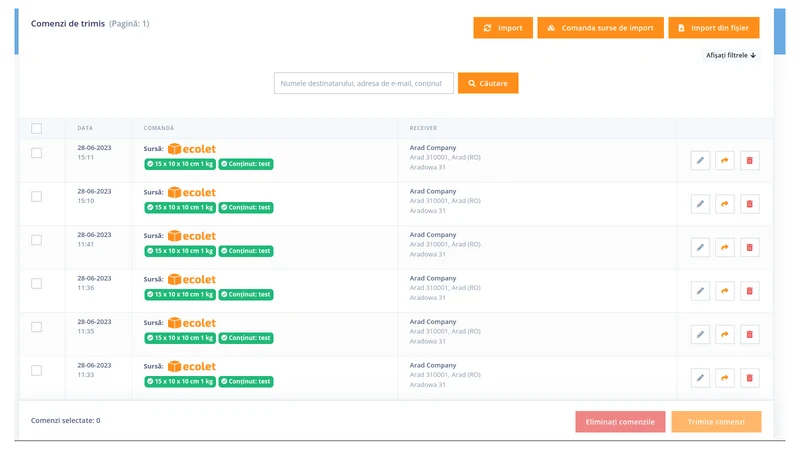Viewport: 800px width, 450px height.
Task: Click the RECEIVER column header
Action: pyautogui.click(x=423, y=128)
